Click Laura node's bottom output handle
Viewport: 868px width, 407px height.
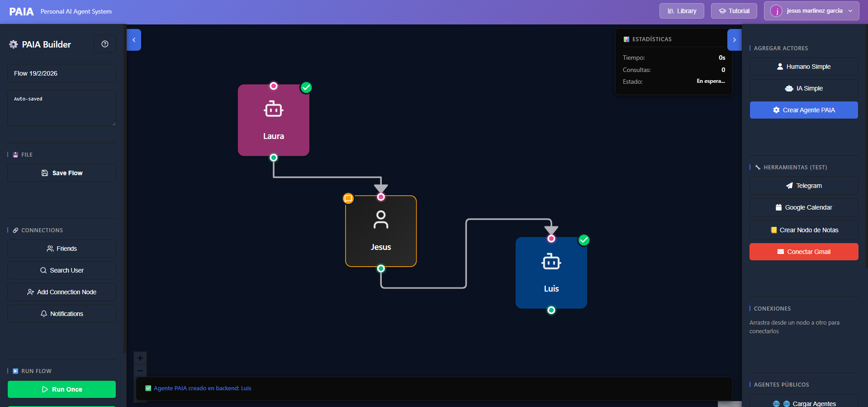[x=274, y=158]
